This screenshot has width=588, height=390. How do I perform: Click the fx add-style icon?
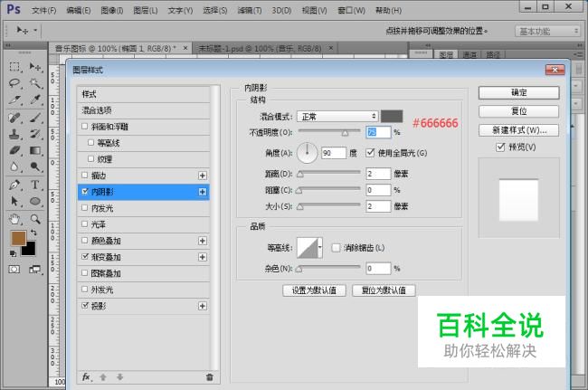[x=86, y=376]
